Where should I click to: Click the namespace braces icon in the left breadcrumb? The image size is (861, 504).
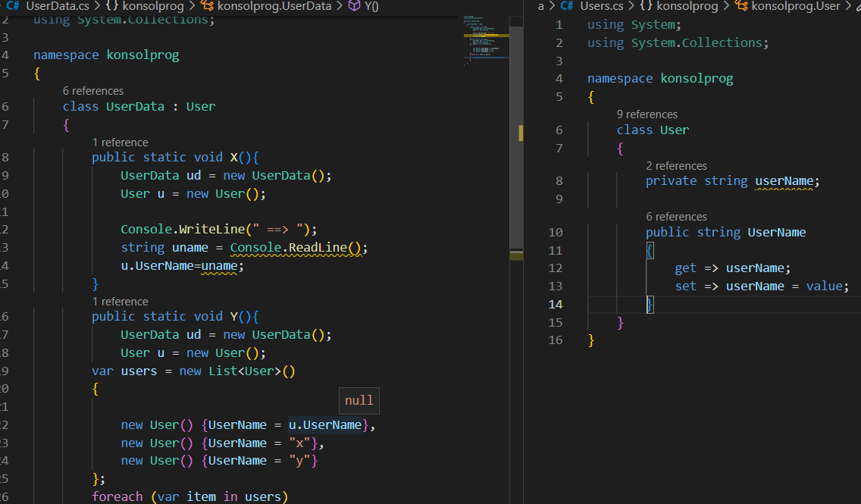112,6
